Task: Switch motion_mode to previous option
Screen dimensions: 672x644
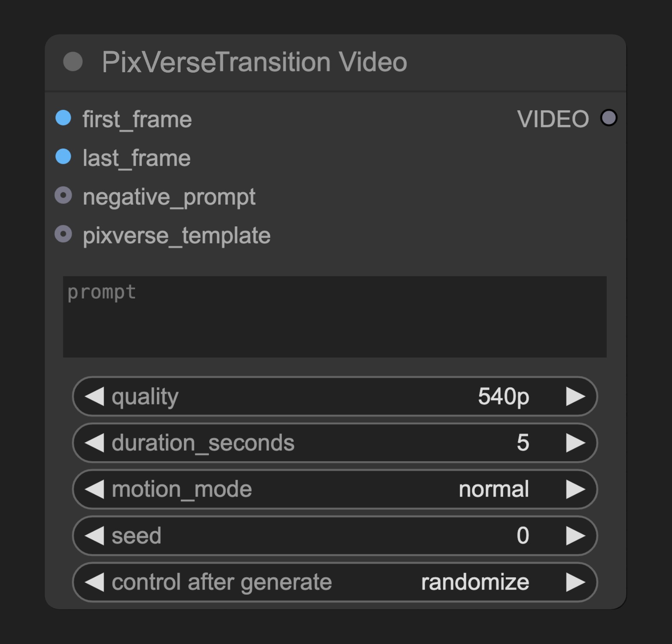Action: 94,489
